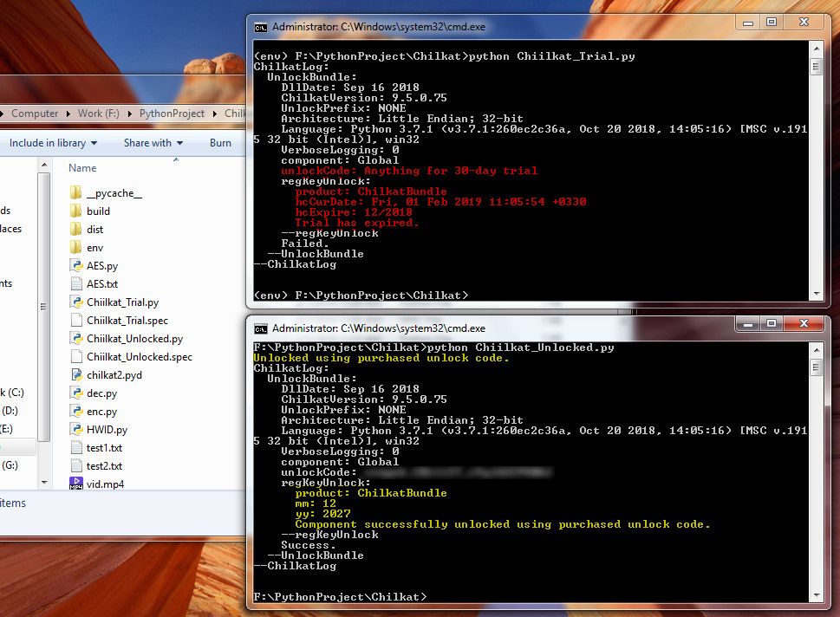The height and width of the screenshot is (617, 840).
Task: Maximize the top cmd.exe window
Action: [x=771, y=23]
